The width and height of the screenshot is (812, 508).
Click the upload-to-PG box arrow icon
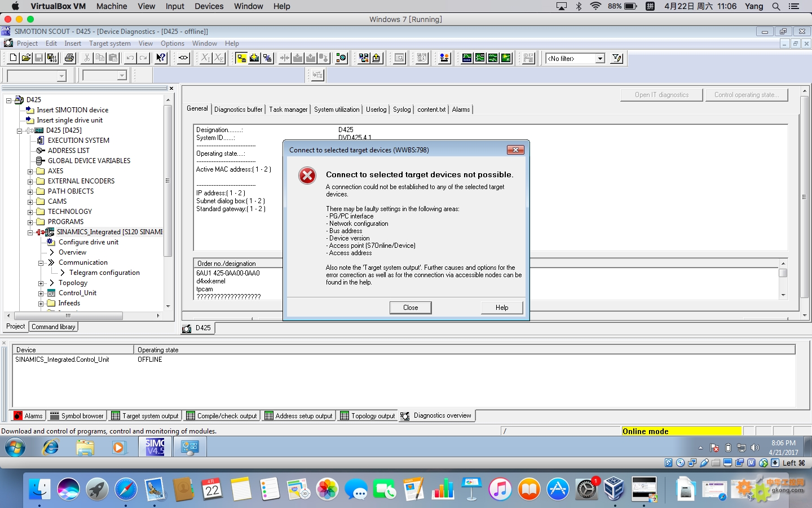377,58
